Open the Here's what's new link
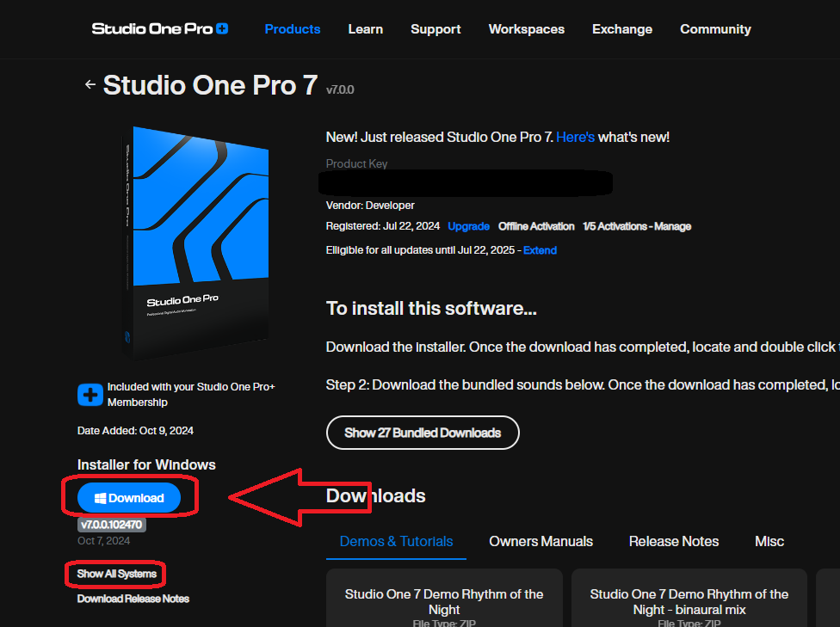The height and width of the screenshot is (627, 840). click(x=575, y=136)
